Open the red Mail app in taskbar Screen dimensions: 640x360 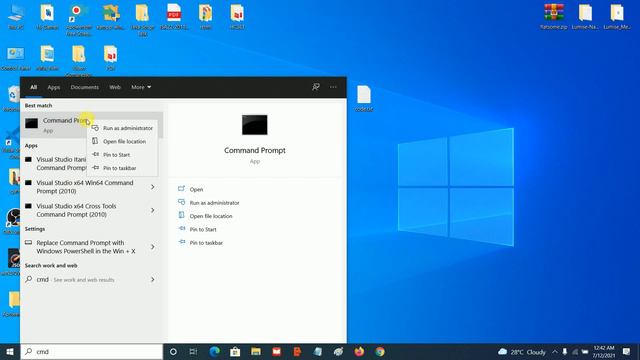pyautogui.click(x=276, y=352)
